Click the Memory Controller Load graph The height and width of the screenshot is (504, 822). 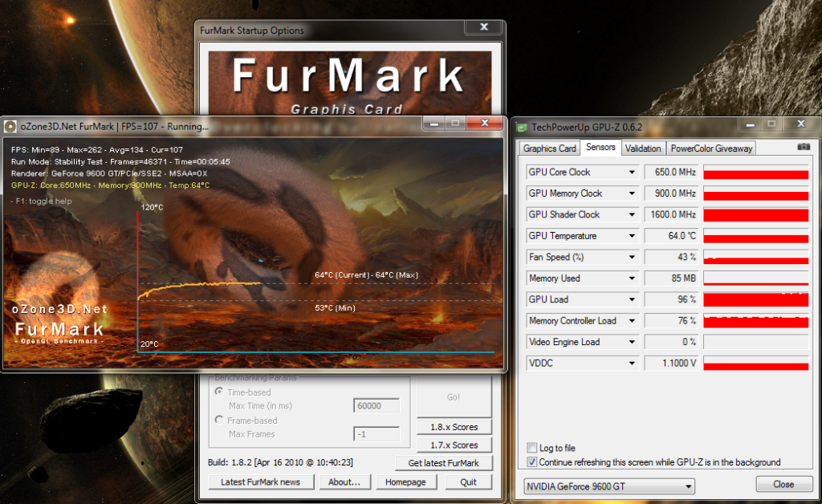[x=756, y=321]
